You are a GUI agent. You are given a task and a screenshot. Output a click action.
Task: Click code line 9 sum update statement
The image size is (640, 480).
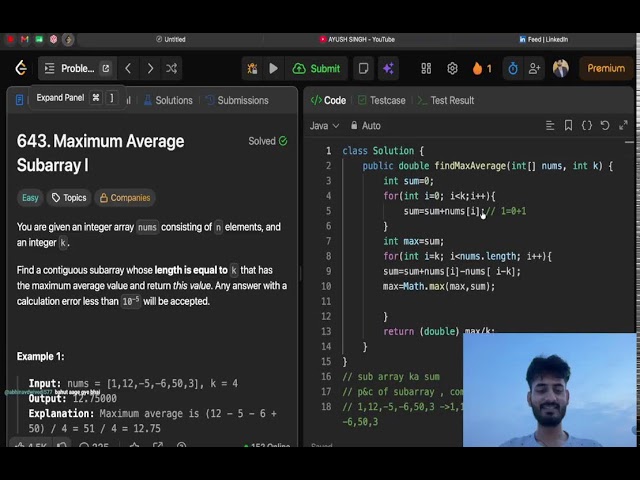452,271
